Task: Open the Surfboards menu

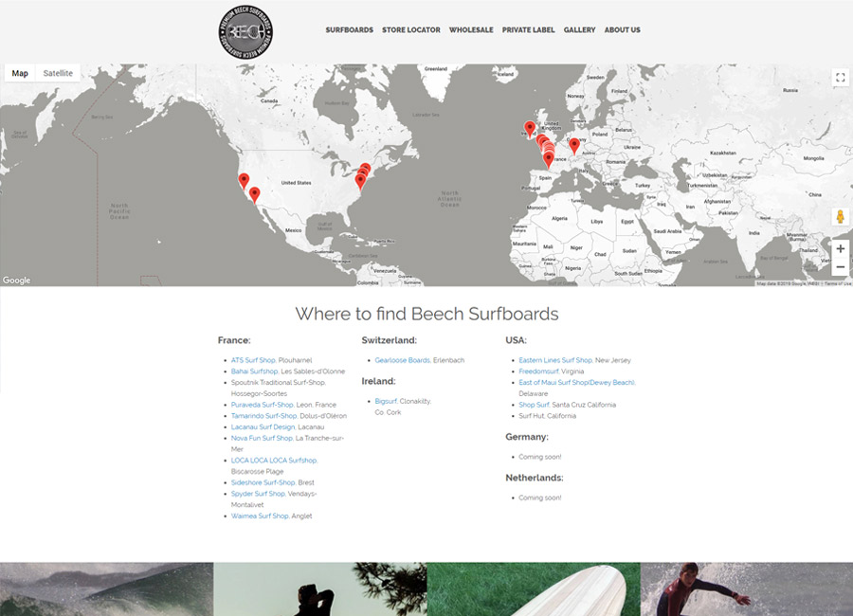Action: [349, 30]
